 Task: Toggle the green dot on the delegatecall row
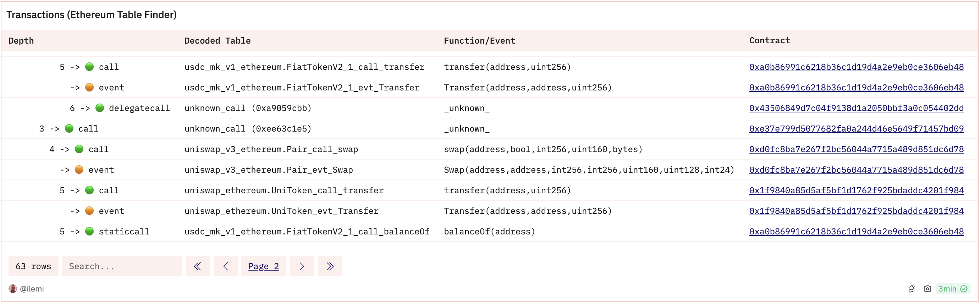100,107
